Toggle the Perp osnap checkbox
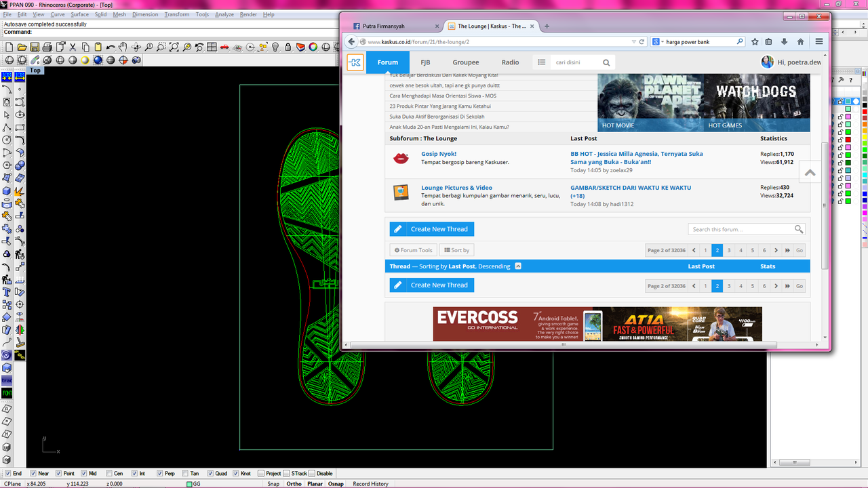 (159, 474)
